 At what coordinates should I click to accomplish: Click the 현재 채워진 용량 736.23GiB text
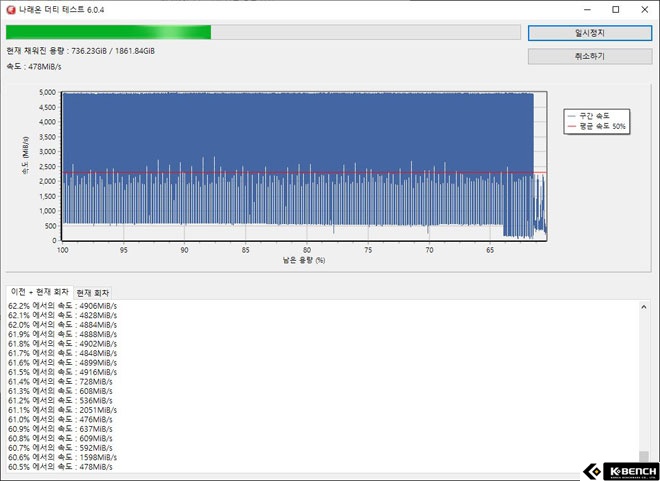80,51
